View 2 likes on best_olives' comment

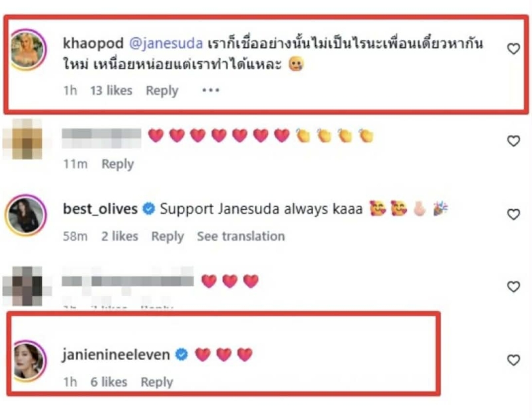(x=120, y=236)
